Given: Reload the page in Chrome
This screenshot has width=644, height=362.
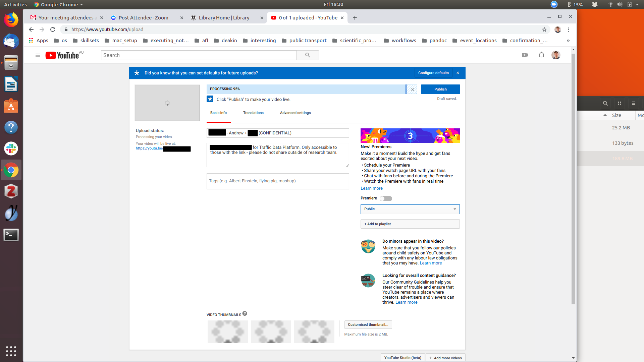Looking at the screenshot, I should [x=53, y=29].
